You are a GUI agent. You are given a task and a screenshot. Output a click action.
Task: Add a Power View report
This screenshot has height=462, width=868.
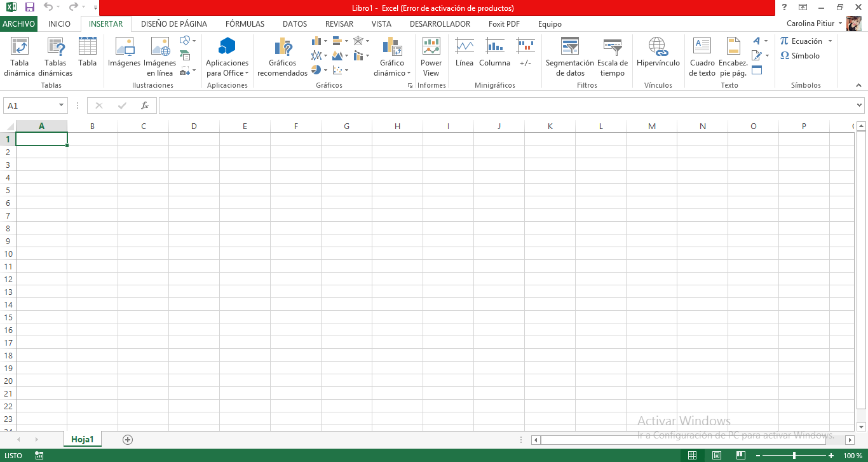[431, 57]
